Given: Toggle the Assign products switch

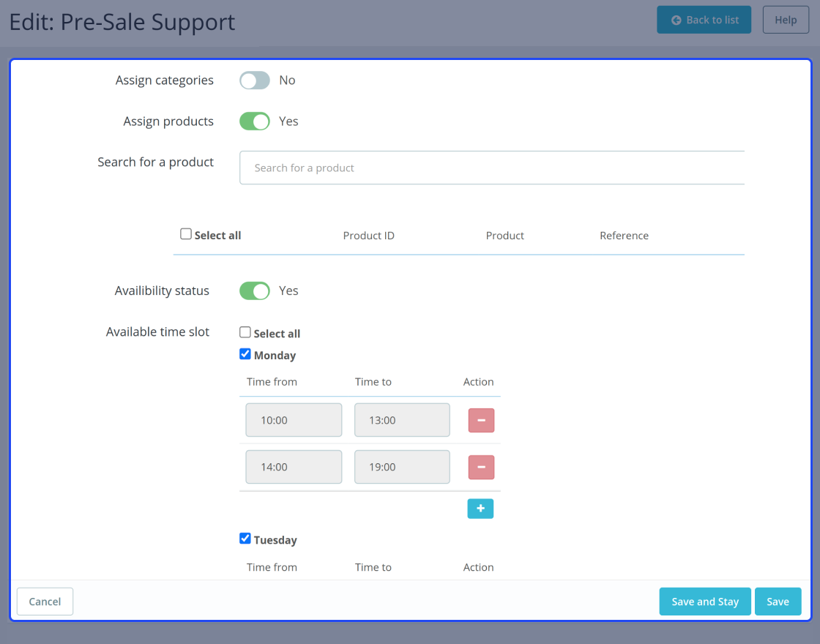Looking at the screenshot, I should [255, 121].
